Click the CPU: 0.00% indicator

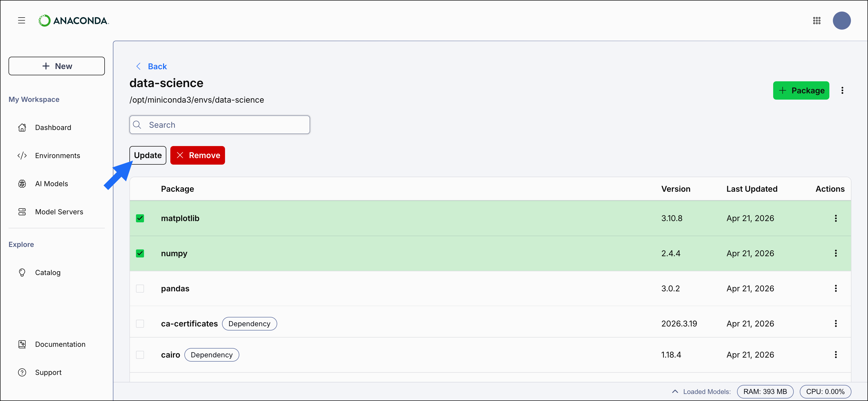point(825,391)
